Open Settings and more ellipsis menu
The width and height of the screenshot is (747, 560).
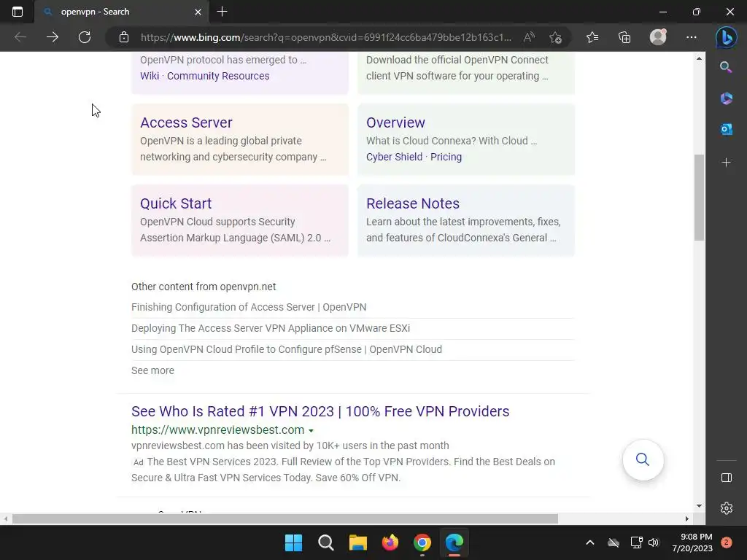[692, 37]
